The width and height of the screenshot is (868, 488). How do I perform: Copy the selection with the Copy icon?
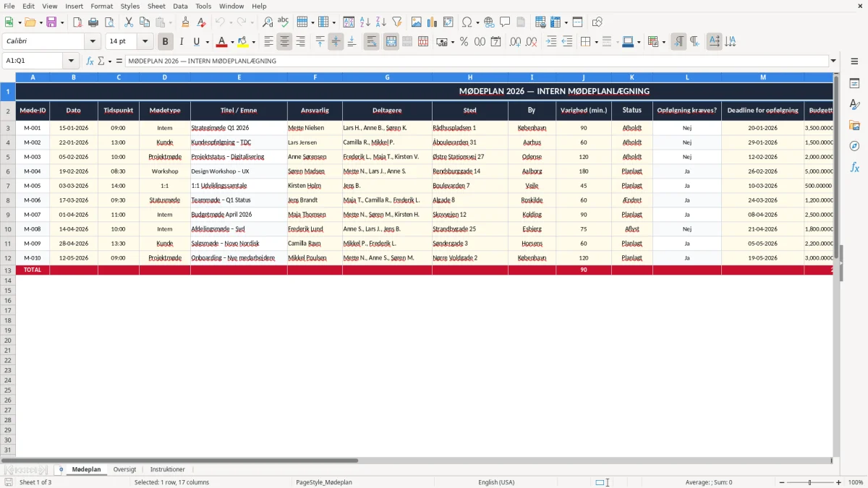coord(145,22)
